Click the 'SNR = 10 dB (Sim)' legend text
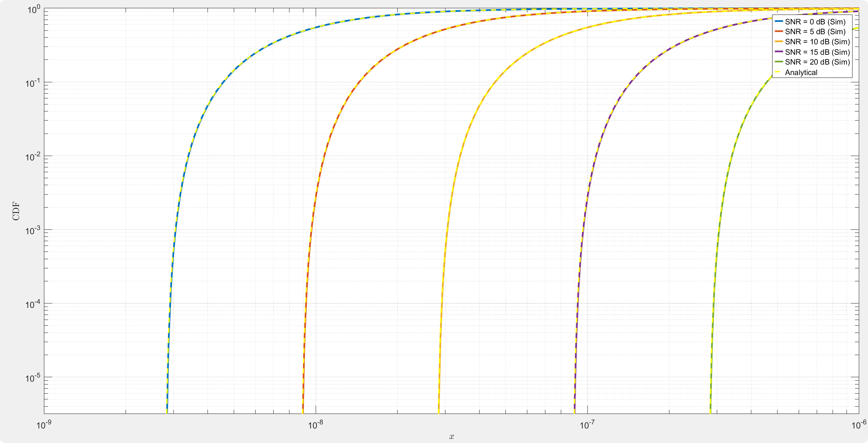The width and height of the screenshot is (868, 443). pyautogui.click(x=817, y=42)
